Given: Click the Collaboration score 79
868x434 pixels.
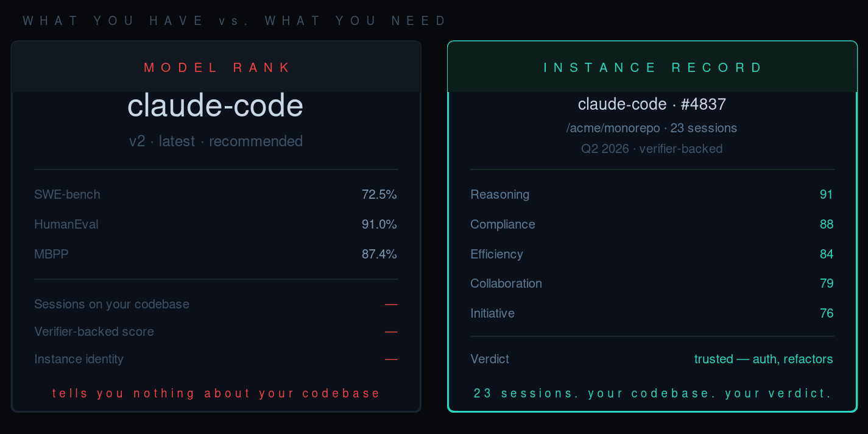Looking at the screenshot, I should (x=827, y=283).
